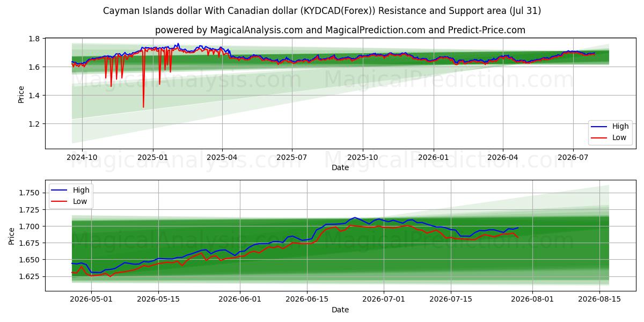The image size is (644, 322).
Task: Click the '2025-01' date tick on top chart
Action: point(153,157)
